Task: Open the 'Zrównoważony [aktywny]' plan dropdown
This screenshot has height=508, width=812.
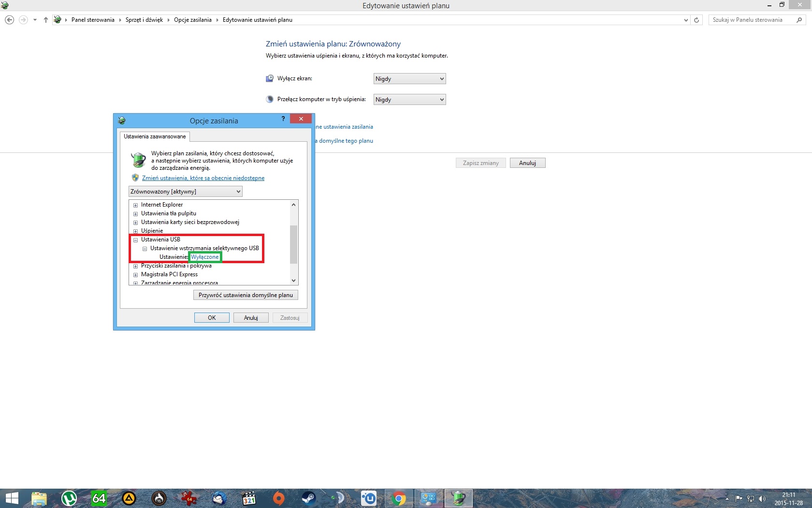Action: (186, 192)
